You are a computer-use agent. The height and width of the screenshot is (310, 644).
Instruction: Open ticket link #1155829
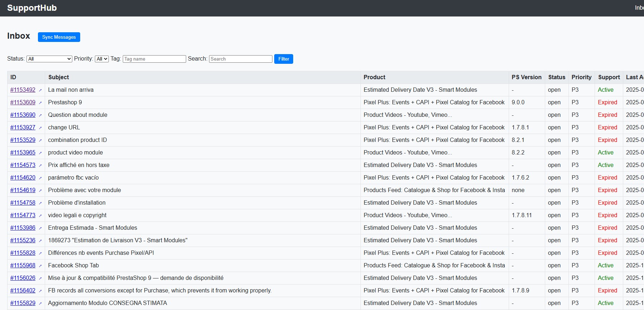tap(23, 303)
